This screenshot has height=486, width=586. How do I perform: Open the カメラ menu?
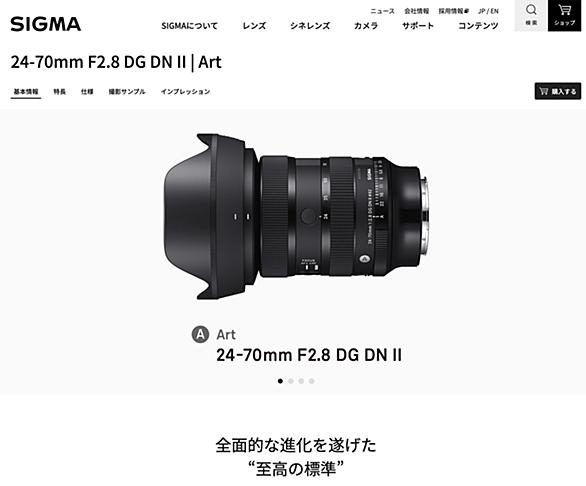click(x=366, y=26)
